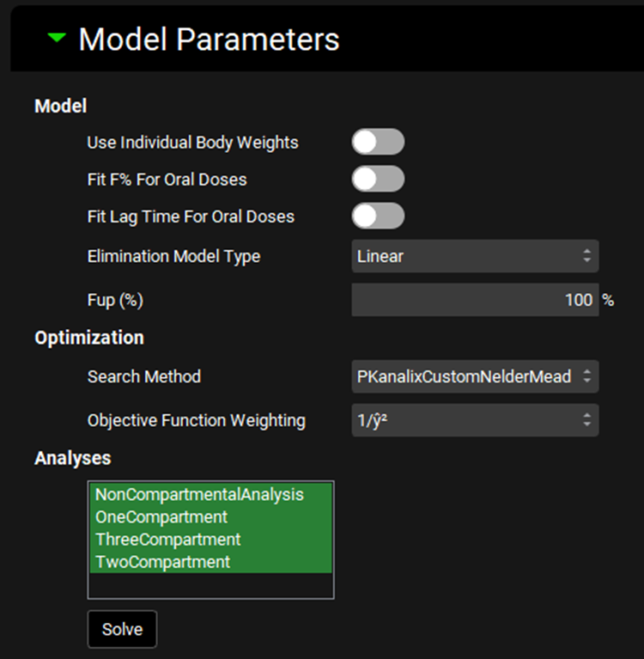Click the empty row below TwoCompartment

pyautogui.click(x=210, y=584)
